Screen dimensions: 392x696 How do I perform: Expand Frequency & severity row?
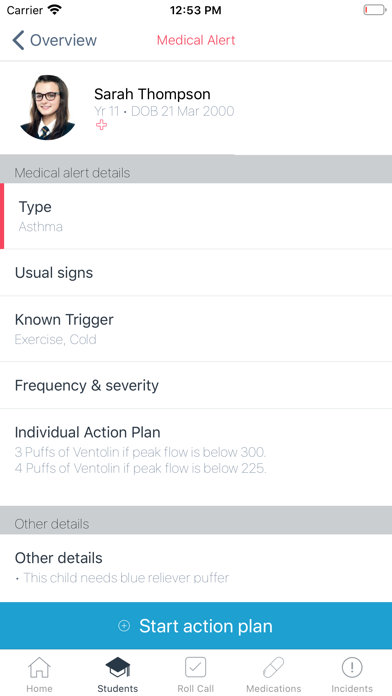point(196,385)
